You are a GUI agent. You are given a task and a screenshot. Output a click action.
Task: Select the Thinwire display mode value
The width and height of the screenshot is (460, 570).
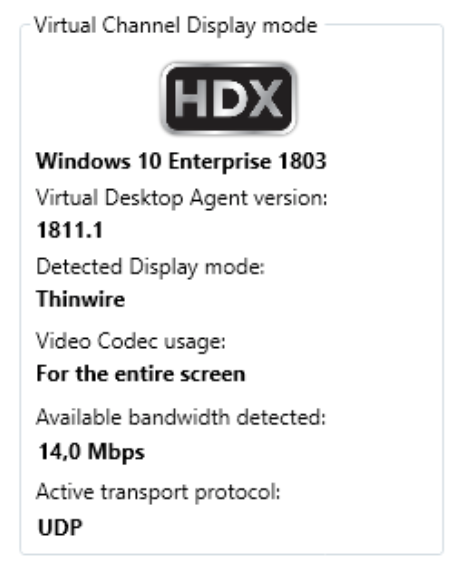[x=81, y=300]
